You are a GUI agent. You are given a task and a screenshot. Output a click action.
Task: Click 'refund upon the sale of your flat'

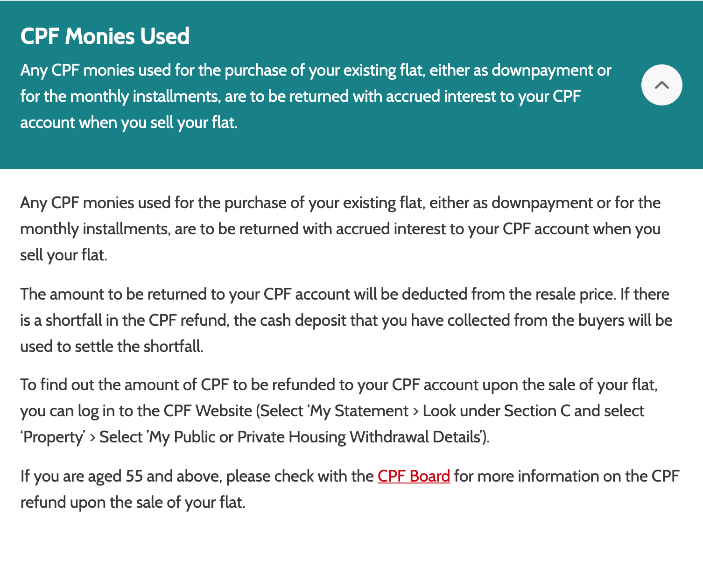[133, 502]
